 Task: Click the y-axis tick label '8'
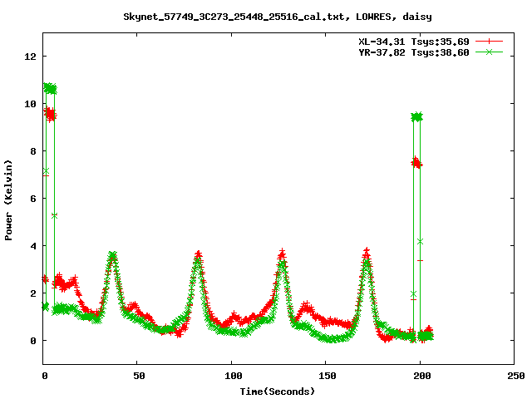pyautogui.click(x=33, y=151)
